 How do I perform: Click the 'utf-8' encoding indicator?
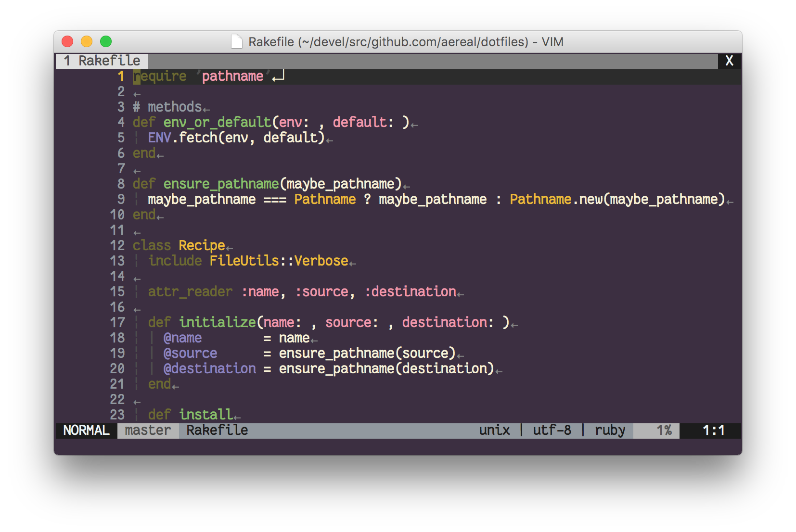tap(552, 430)
